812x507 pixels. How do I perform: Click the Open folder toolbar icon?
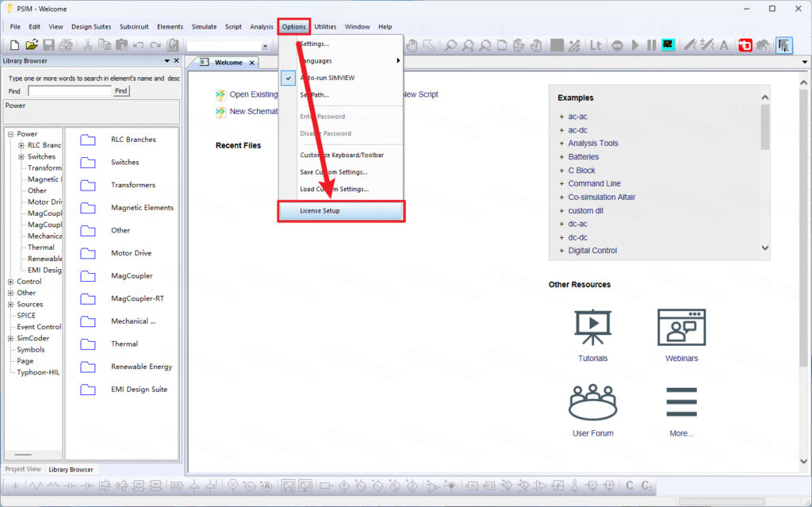pos(32,45)
